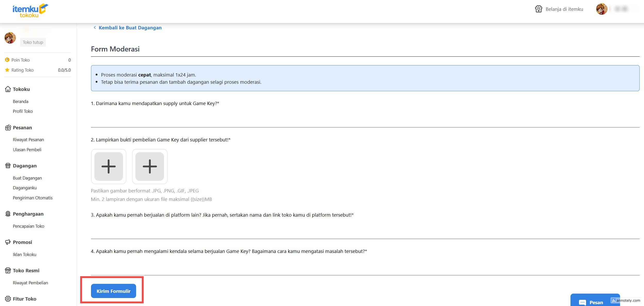Viewport: 644px width, 306px height.
Task: Open the profile avatar in header
Action: pos(601,9)
